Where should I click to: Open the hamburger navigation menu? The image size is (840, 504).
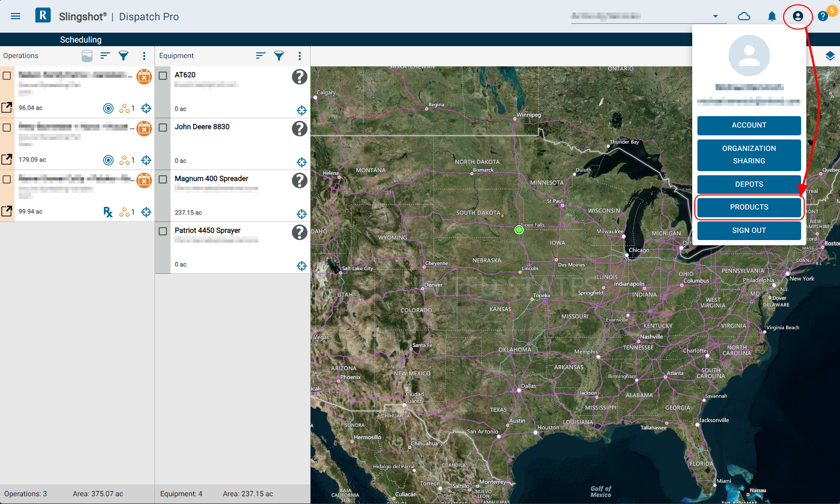coord(16,16)
